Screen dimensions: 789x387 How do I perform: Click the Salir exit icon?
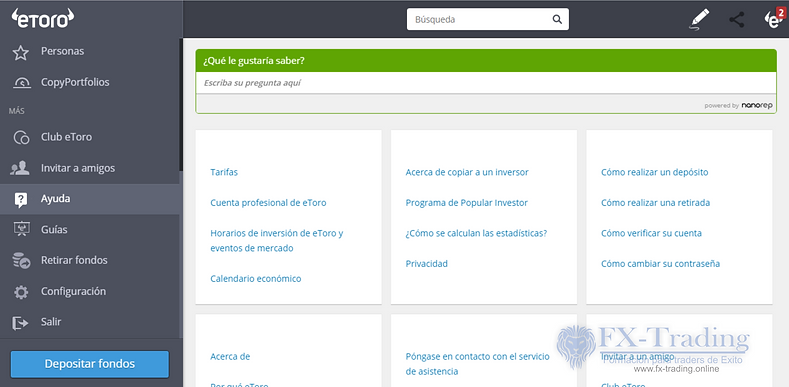click(x=21, y=323)
